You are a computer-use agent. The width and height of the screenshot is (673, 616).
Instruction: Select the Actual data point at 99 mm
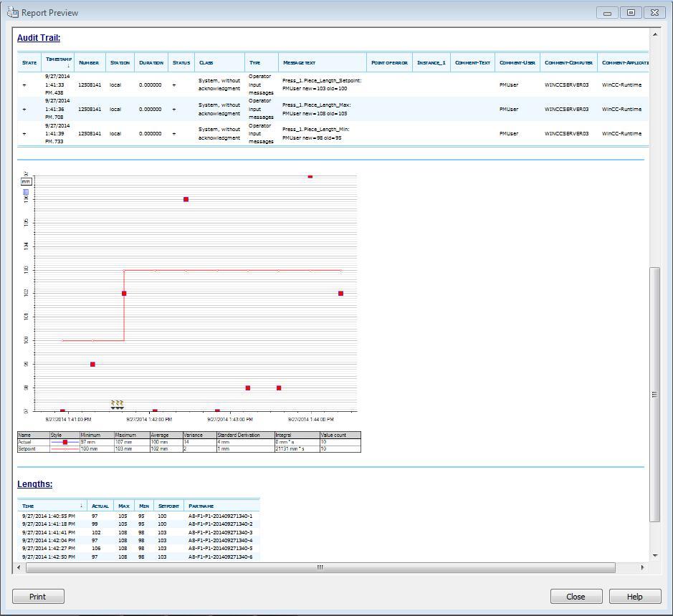click(92, 364)
